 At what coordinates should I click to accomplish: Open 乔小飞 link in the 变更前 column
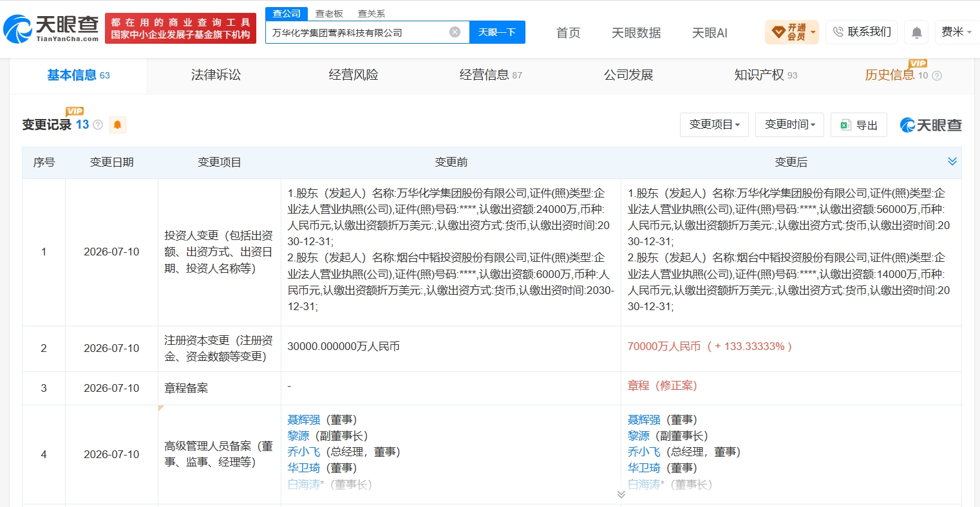[x=304, y=452]
